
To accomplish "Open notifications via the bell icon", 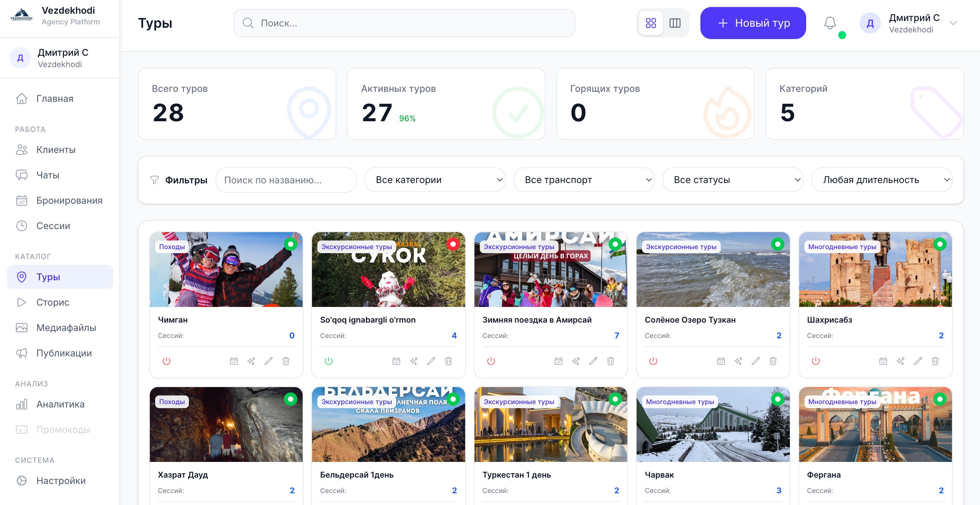I will [x=830, y=23].
